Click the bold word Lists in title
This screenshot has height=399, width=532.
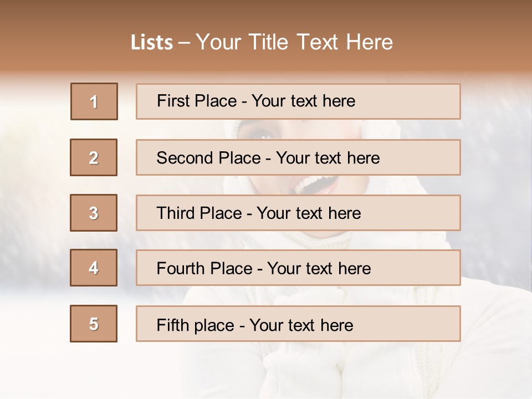coord(152,42)
